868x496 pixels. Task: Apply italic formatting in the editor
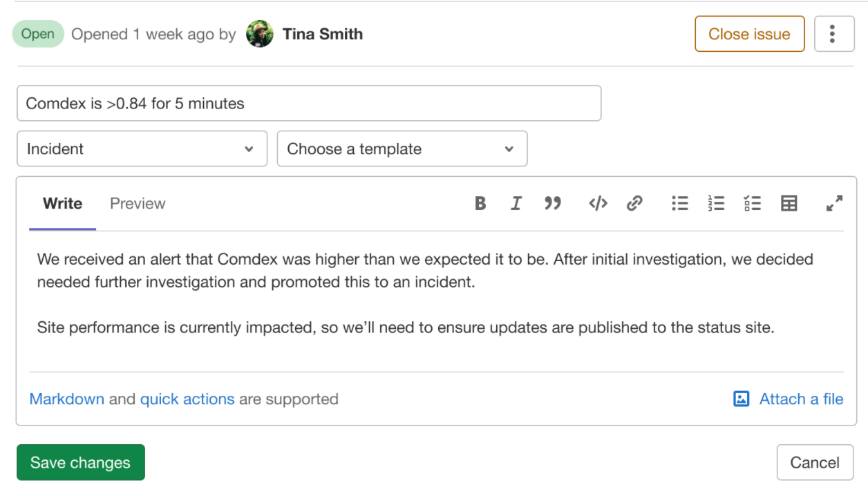(x=516, y=203)
